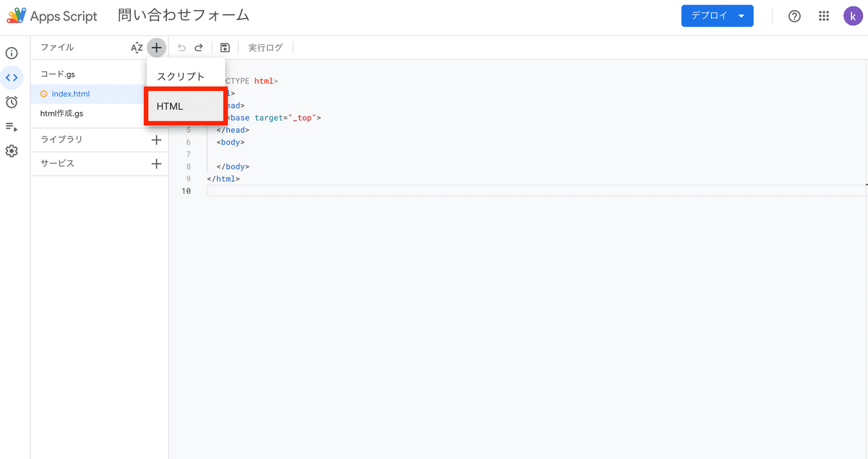Image resolution: width=868 pixels, height=459 pixels.
Task: Click the </body> closing tag line
Action: pos(233,166)
